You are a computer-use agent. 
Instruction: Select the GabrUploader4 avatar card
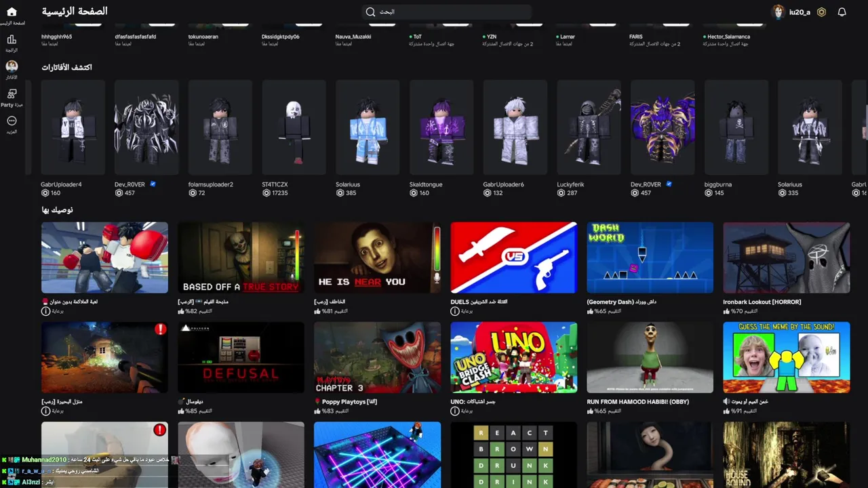pyautogui.click(x=73, y=128)
